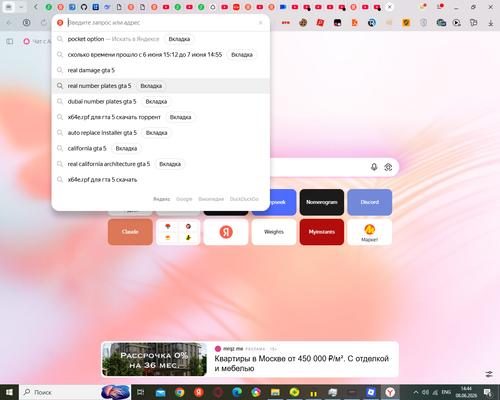
Task: Open the cookie extension icon
Action: tap(303, 23)
